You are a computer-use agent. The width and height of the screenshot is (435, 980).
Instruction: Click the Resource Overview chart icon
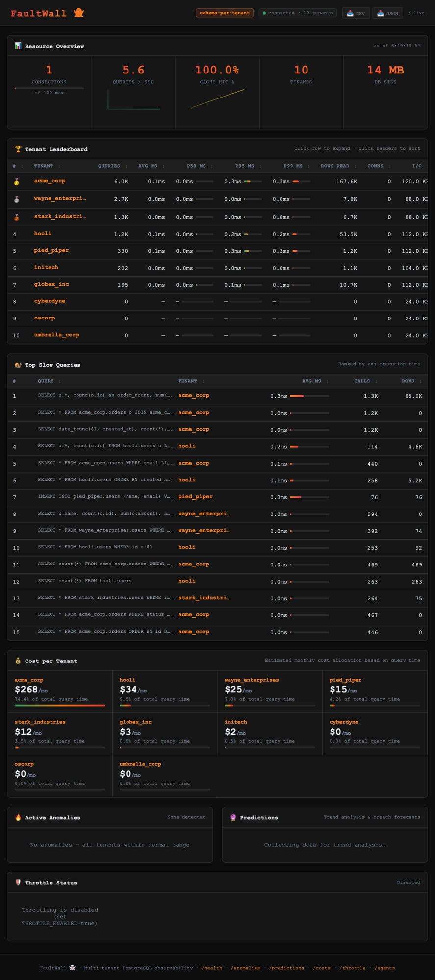point(18,46)
